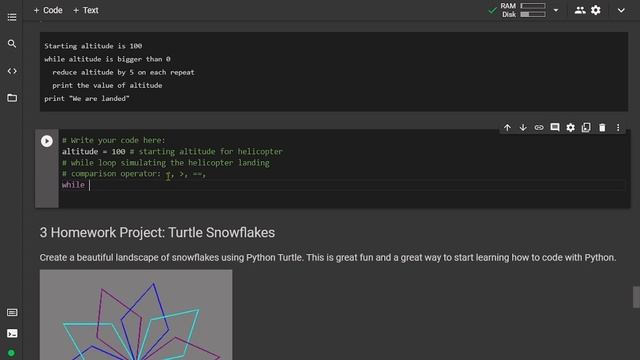Click the '# Write your code here:' comment
Screen dimensions: 640x360
[x=113, y=140]
